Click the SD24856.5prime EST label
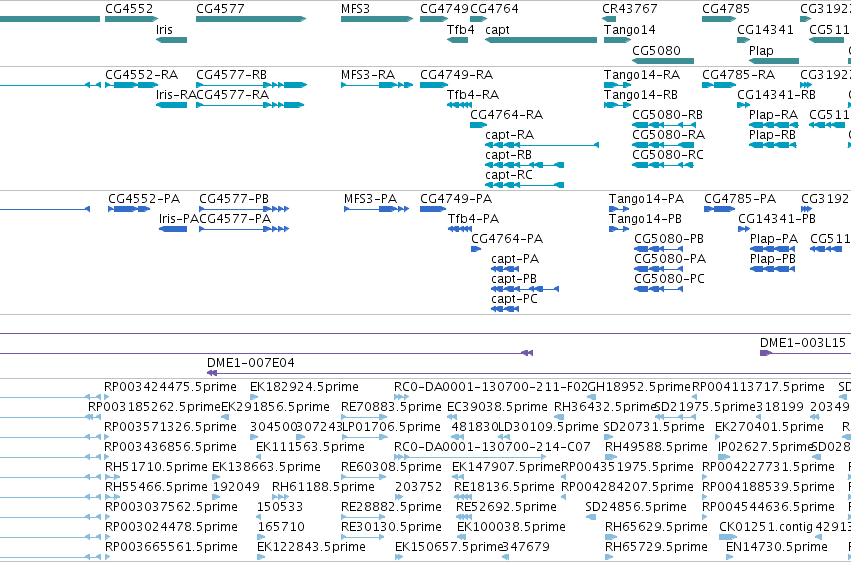The image size is (851, 562). click(x=636, y=508)
